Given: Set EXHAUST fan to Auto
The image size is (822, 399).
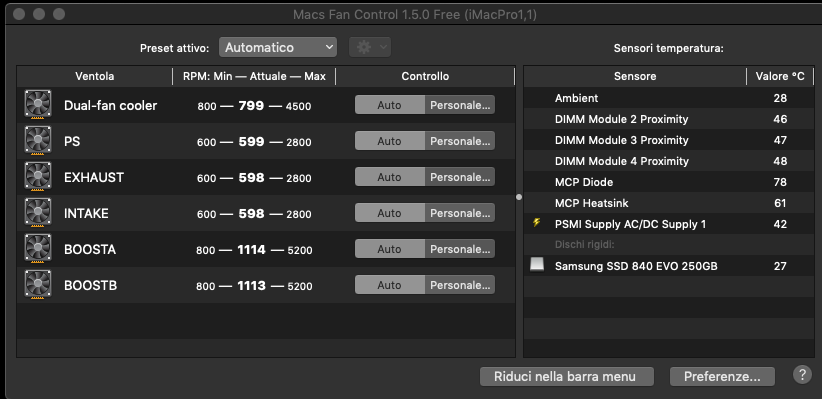Looking at the screenshot, I should tap(390, 177).
